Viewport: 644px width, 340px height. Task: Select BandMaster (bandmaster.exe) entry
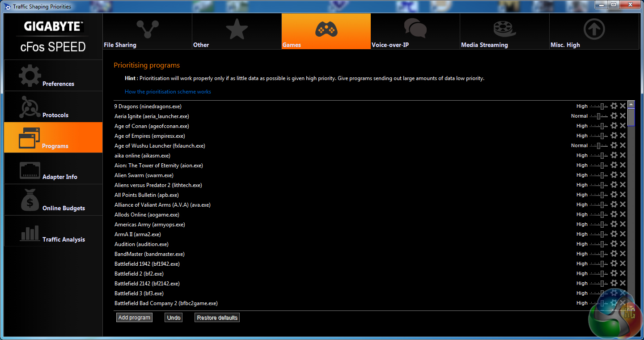(370, 254)
